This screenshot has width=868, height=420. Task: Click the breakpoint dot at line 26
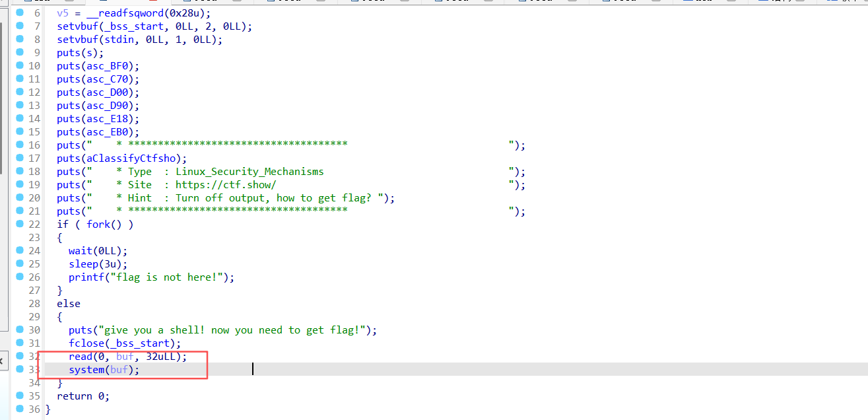20,277
